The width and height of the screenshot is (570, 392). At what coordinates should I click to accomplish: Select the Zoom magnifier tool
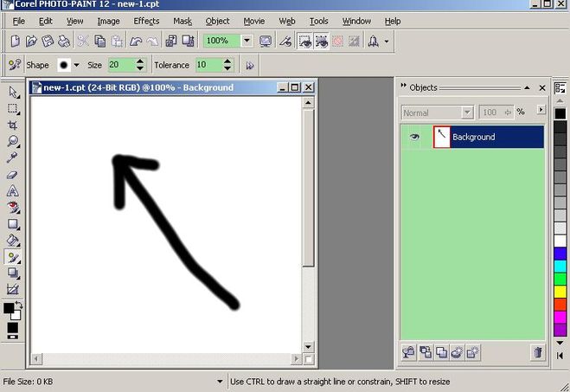13,141
